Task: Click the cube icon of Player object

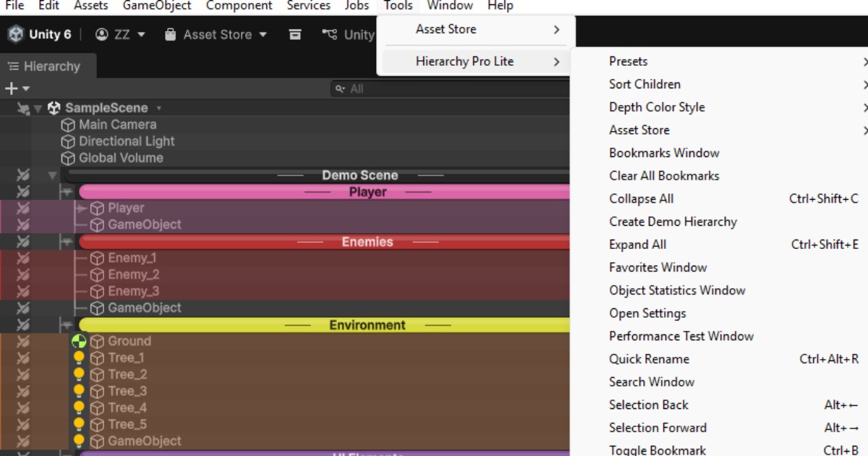Action: pos(97,208)
